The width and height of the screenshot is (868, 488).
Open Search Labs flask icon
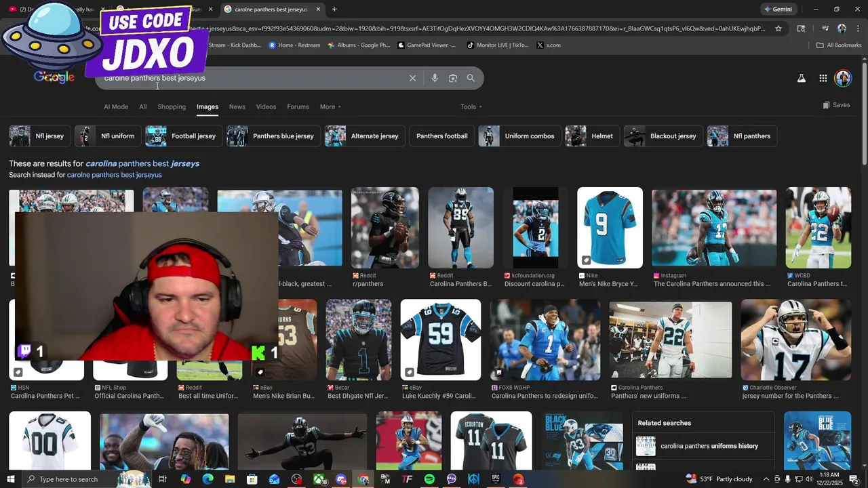(x=802, y=78)
